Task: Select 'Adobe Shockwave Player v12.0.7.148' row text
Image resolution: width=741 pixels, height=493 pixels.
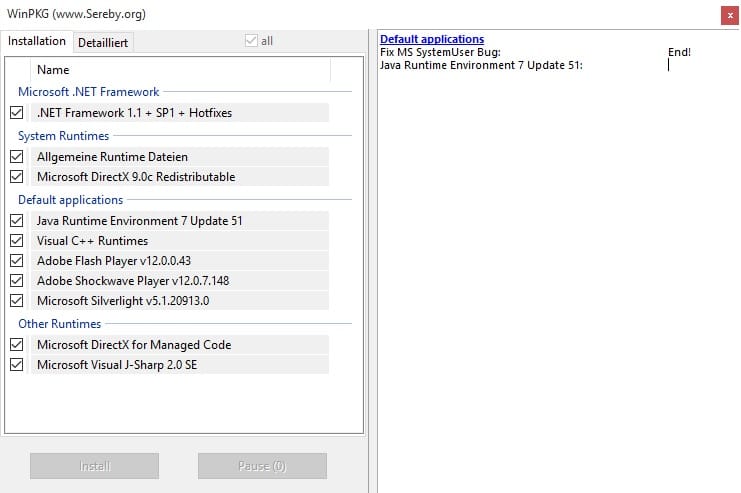Action: pyautogui.click(x=133, y=281)
